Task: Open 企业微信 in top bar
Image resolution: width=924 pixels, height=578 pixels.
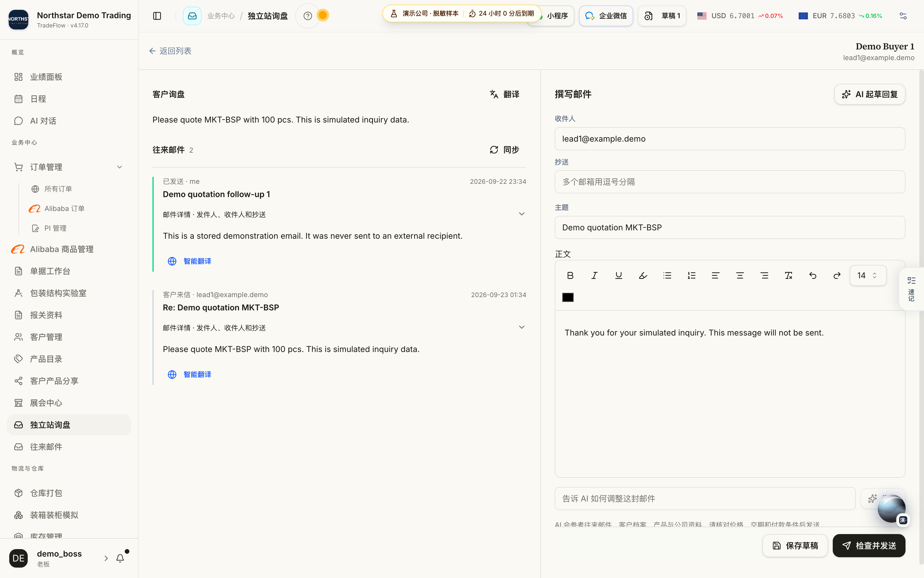Action: click(606, 16)
